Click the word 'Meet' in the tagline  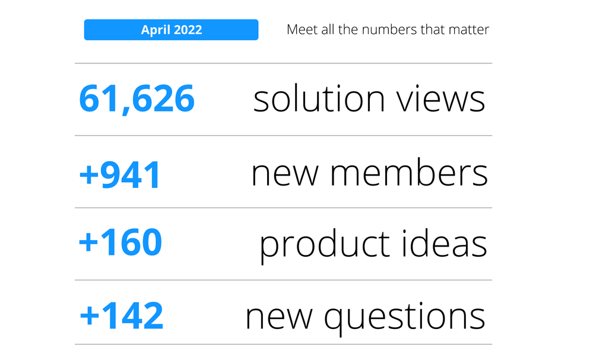(299, 30)
